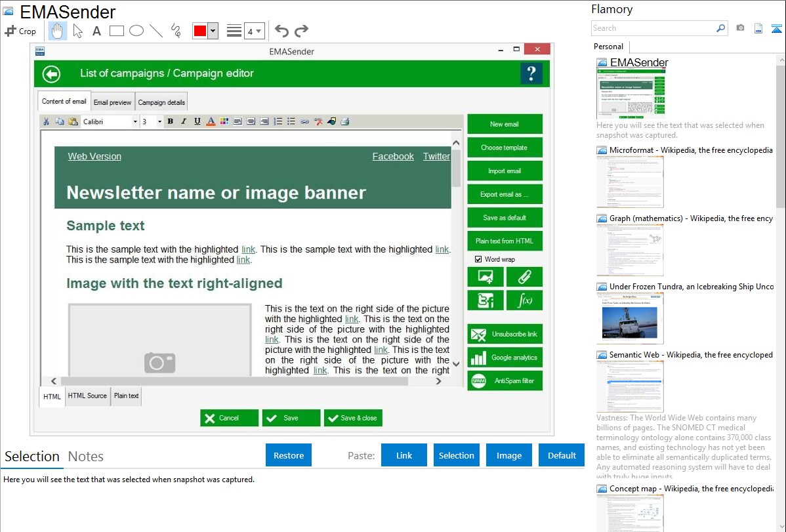Open the Under Frozen Tundra snapshot thumbnail
Image resolution: width=786 pixels, height=532 pixels.
630,318
